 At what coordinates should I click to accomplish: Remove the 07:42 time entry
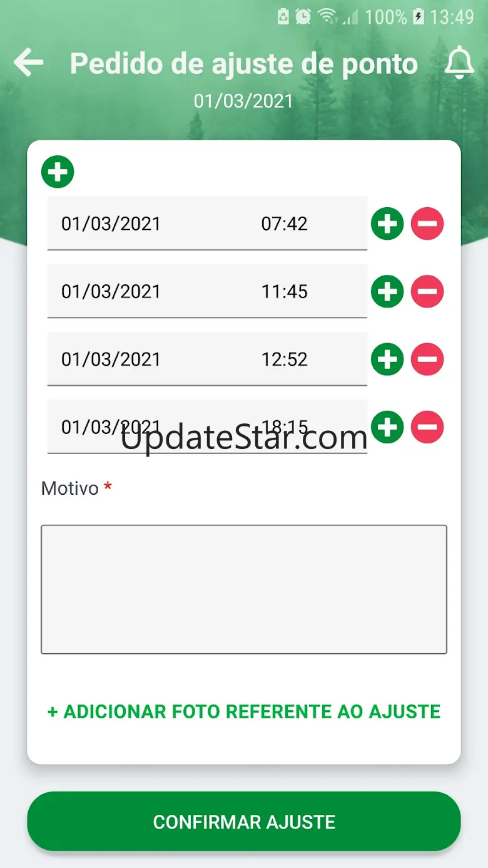[x=427, y=224]
